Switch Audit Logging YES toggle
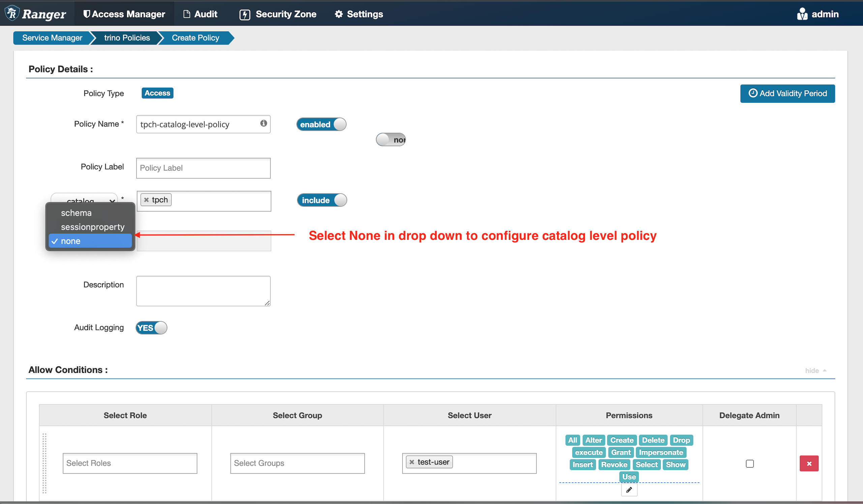The image size is (863, 504). [151, 328]
